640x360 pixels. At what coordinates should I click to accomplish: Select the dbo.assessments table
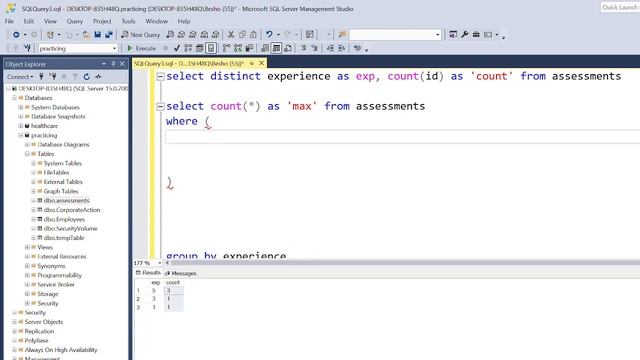(x=67, y=200)
